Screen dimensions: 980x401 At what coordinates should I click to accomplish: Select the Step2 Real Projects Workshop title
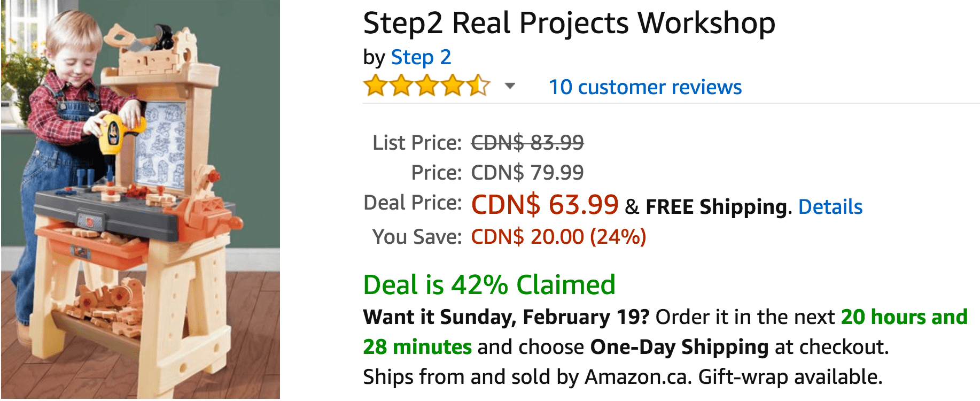(569, 24)
